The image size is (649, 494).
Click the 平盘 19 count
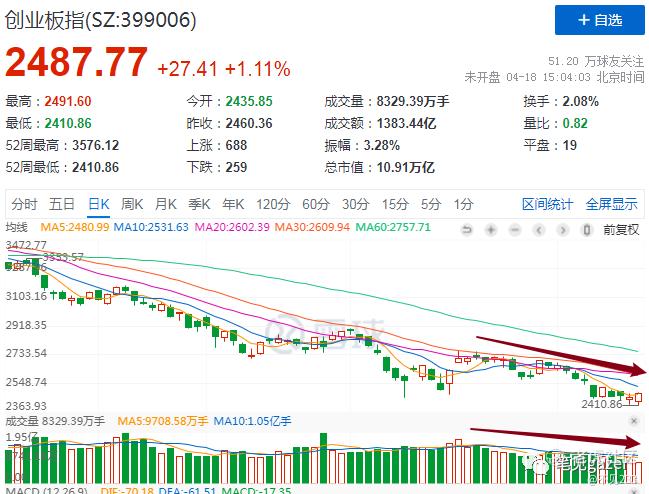click(x=570, y=145)
